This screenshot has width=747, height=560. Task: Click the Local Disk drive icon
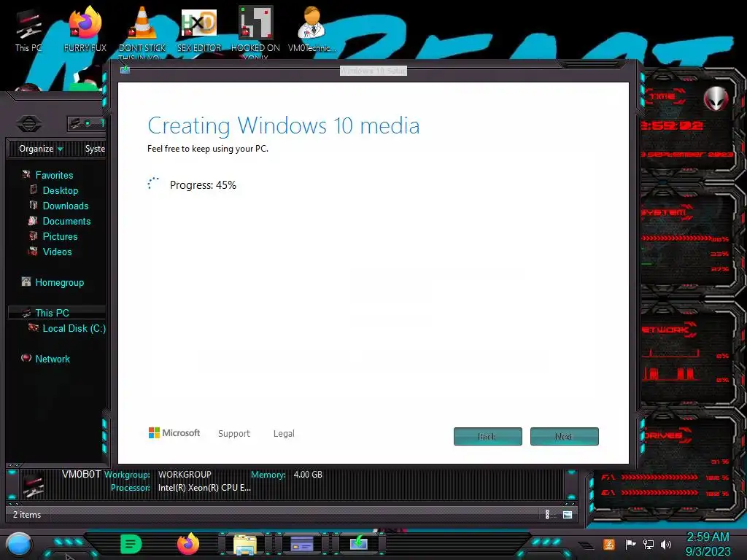point(34,327)
